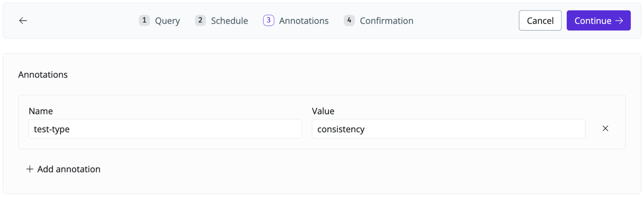Screen dimensions: 644x197
Task: Go to the Query step
Action: coord(167,21)
